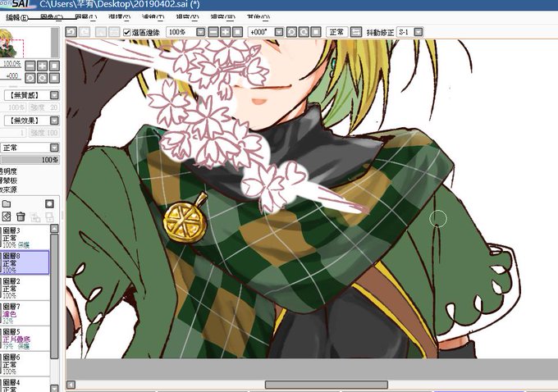Open the 【無質感】 texture dropdown
This screenshot has width=558, height=392.
[x=54, y=95]
